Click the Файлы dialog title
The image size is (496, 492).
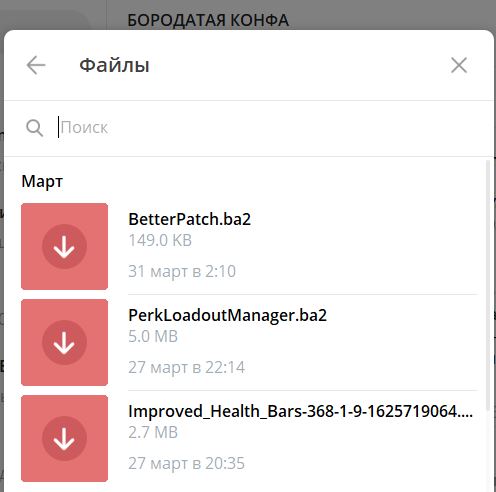click(x=114, y=65)
